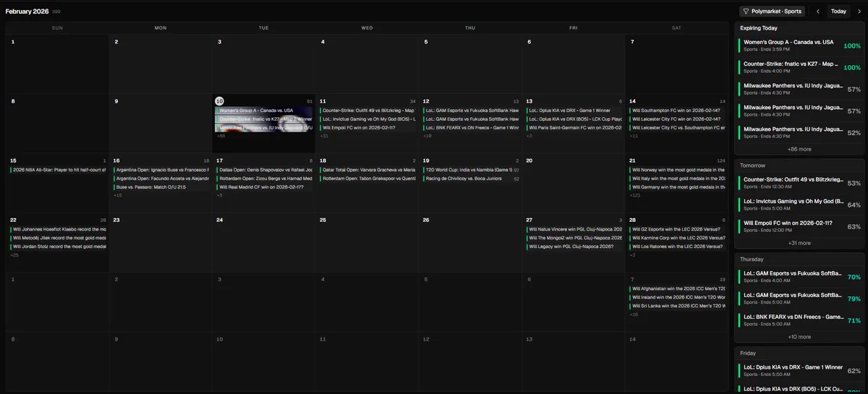Click Will Legacy win PGL Cluj-Napoca 2026 event
The width and height of the screenshot is (868, 394).
pos(574,246)
